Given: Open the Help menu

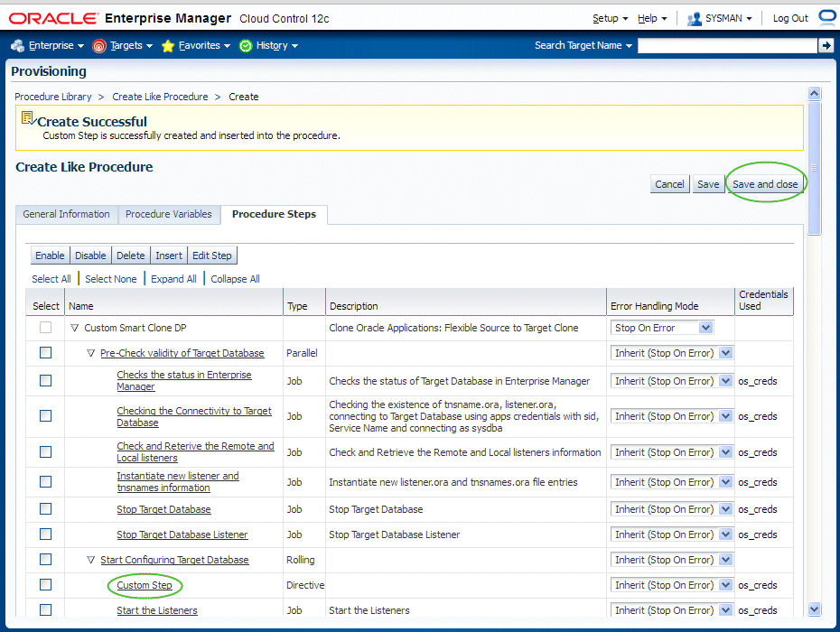Looking at the screenshot, I should 652,18.
